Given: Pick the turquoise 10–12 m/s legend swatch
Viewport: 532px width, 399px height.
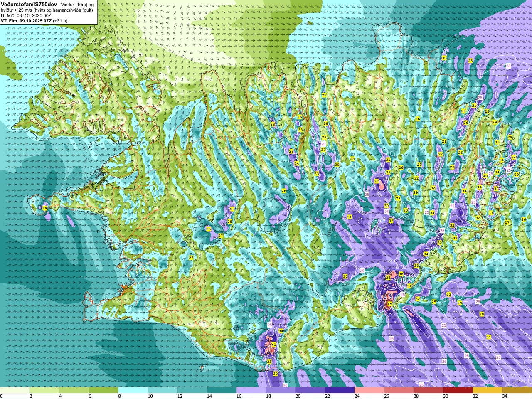Looking at the screenshot, I should coord(163,390).
